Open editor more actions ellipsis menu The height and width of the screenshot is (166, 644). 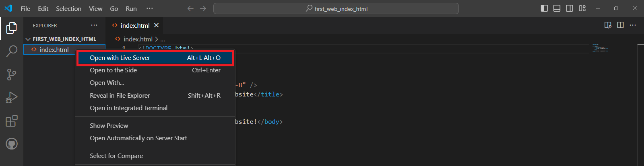click(x=633, y=25)
